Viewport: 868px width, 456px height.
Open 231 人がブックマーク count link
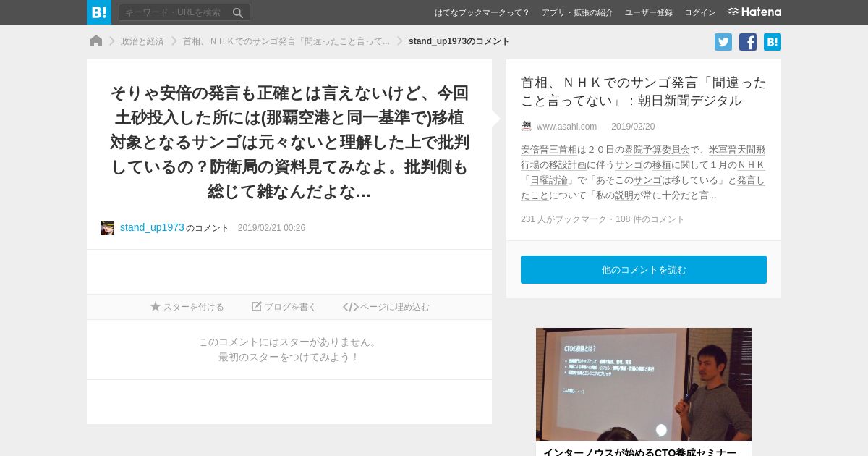563,219
